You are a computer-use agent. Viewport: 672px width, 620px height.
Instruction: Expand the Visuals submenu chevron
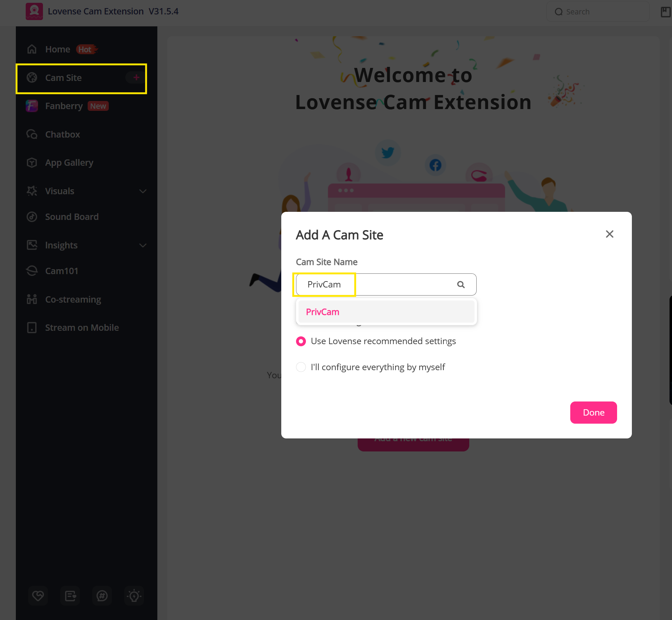point(143,191)
